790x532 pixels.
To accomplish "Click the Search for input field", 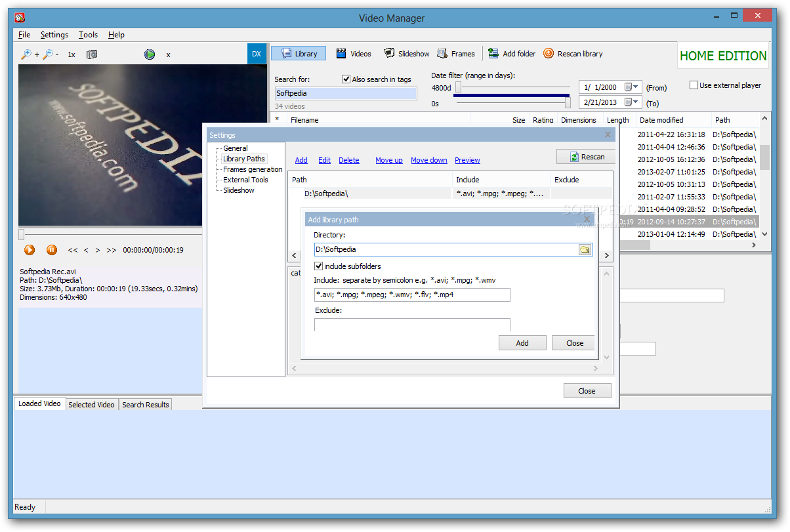I will tap(345, 93).
